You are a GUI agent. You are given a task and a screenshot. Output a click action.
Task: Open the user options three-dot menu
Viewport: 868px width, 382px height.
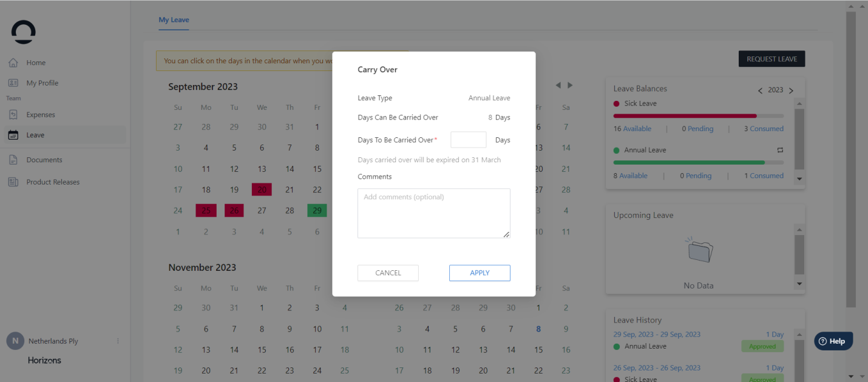pos(118,341)
